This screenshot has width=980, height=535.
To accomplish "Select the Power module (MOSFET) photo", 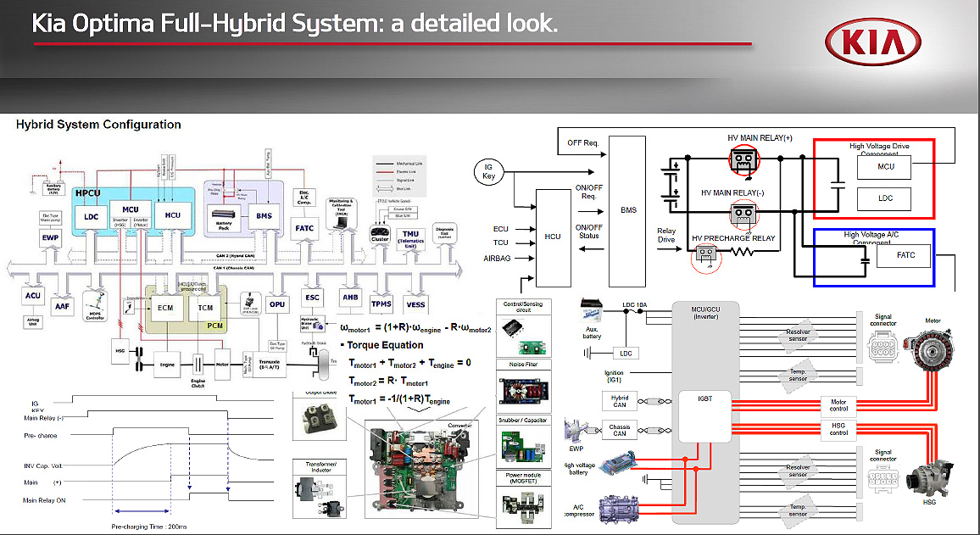I will point(521,500).
